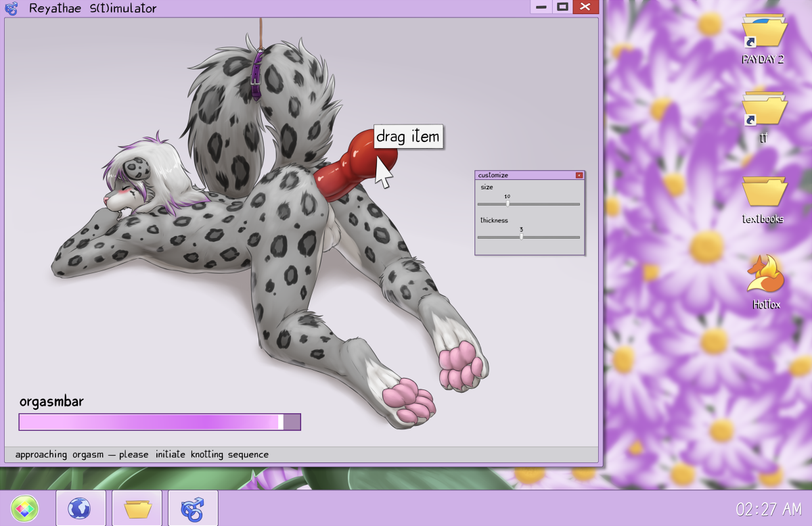Screen dimensions: 812x526
Task: Click the pink progress bar above status bar
Action: pos(160,422)
